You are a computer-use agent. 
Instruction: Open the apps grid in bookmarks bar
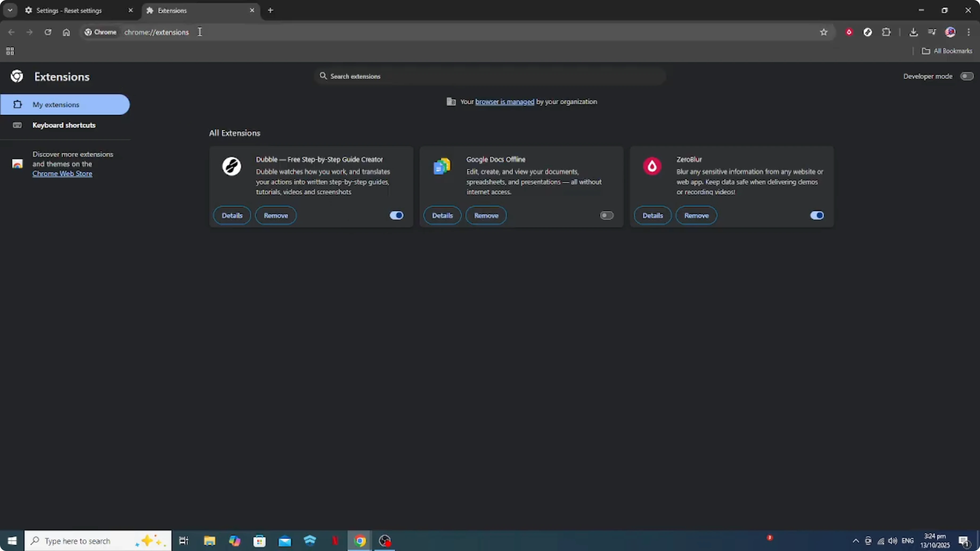(10, 51)
